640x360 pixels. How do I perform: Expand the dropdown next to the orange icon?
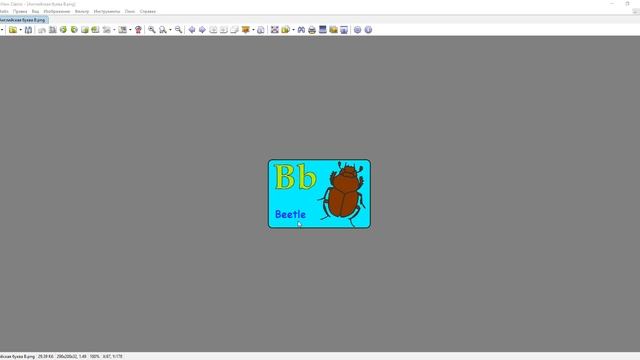(253, 30)
